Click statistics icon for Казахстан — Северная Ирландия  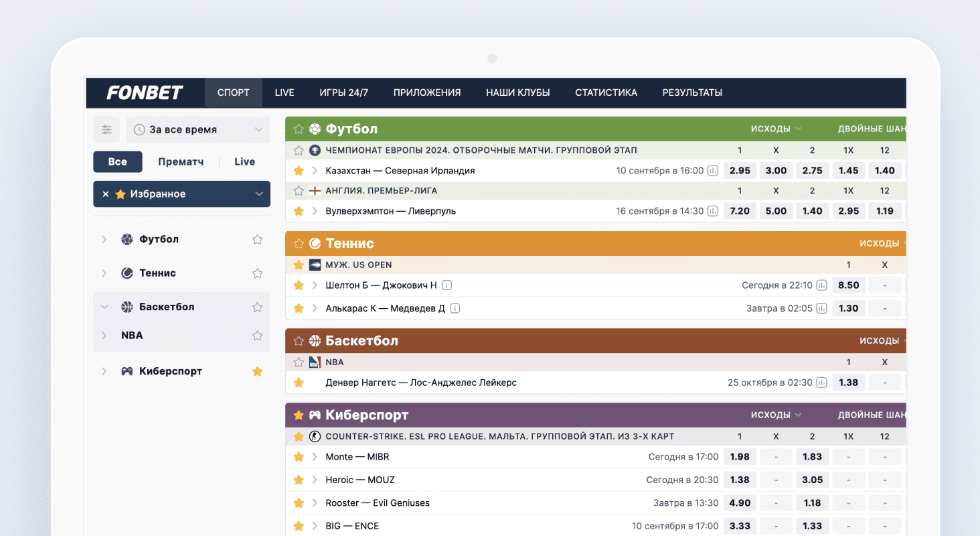click(x=713, y=171)
